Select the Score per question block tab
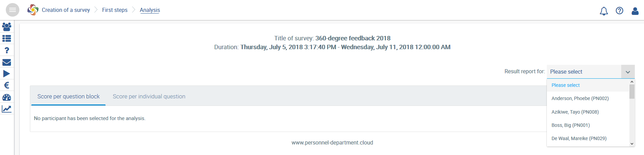Image resolution: width=644 pixels, height=155 pixels. pos(68,96)
